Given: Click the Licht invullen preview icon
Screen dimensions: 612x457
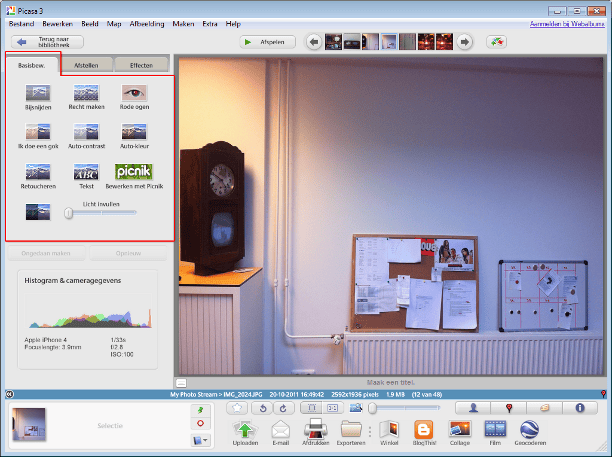Looking at the screenshot, I should (38, 212).
